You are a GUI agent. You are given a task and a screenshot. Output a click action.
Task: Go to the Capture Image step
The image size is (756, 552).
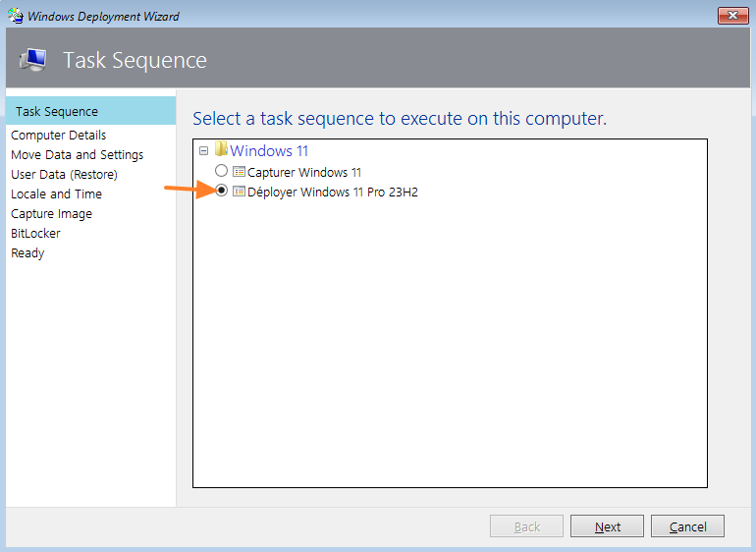[51, 213]
